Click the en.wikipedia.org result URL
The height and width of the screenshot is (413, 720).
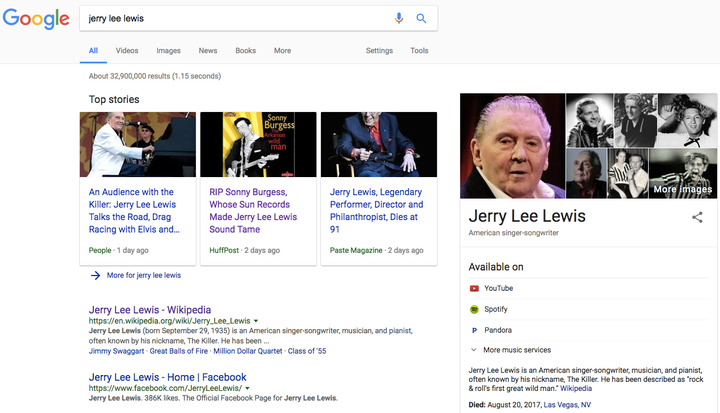[169, 321]
